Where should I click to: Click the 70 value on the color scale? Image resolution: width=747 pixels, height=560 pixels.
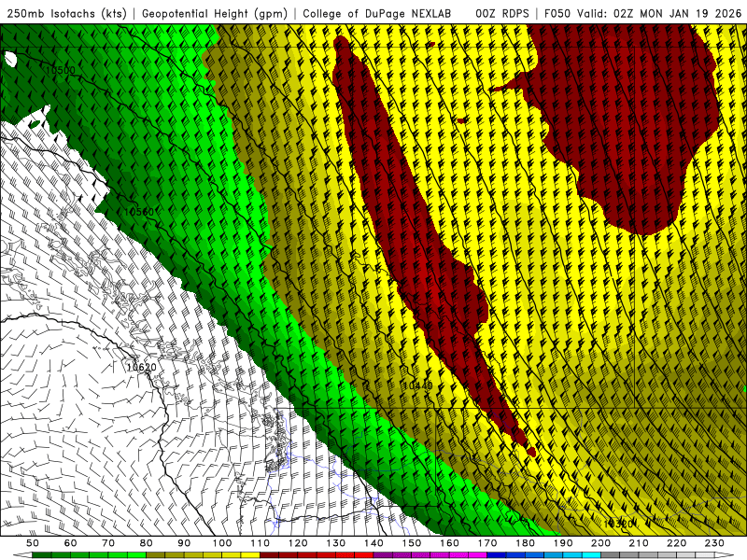pos(108,543)
